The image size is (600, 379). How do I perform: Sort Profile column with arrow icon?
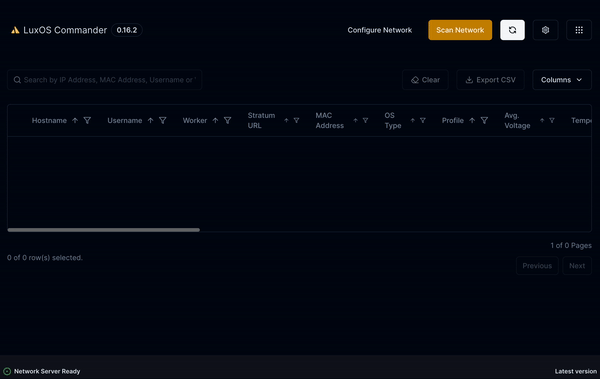click(x=472, y=120)
